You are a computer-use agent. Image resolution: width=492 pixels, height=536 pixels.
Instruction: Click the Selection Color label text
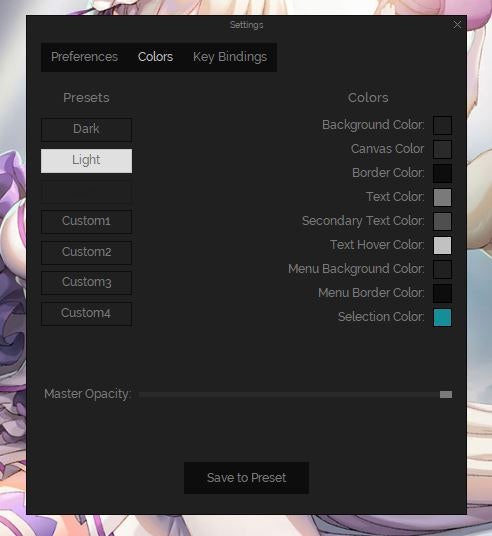(381, 317)
